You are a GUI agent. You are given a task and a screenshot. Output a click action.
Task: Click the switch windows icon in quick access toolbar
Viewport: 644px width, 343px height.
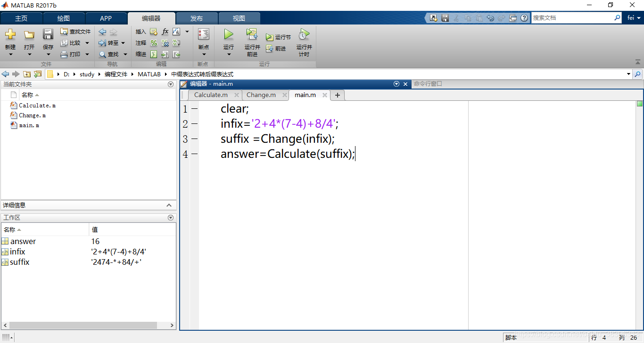click(513, 18)
